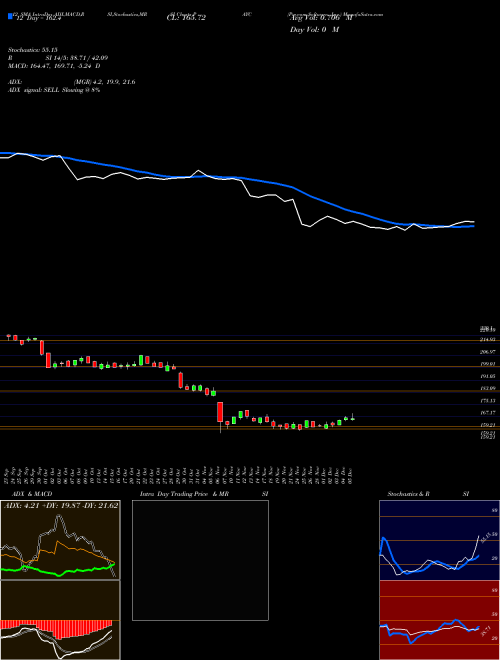
Task: Click the 'ADX: 4.21 +DY: 19.87 -DY: 21.62' header
Action: tap(61, 505)
